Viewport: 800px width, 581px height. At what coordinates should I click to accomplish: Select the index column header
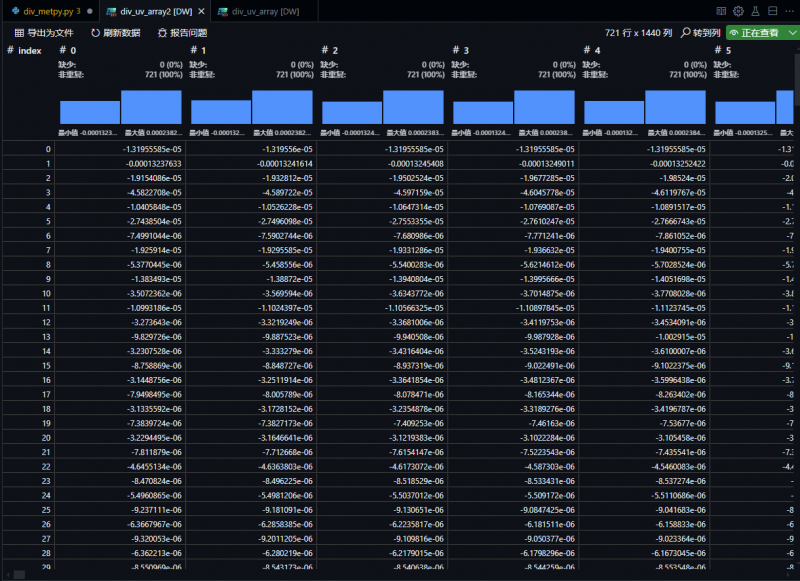tap(29, 50)
